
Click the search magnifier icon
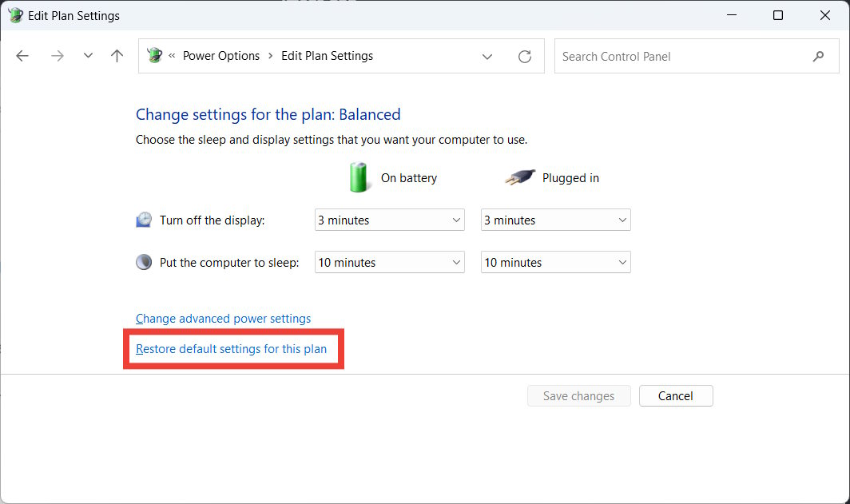point(818,56)
